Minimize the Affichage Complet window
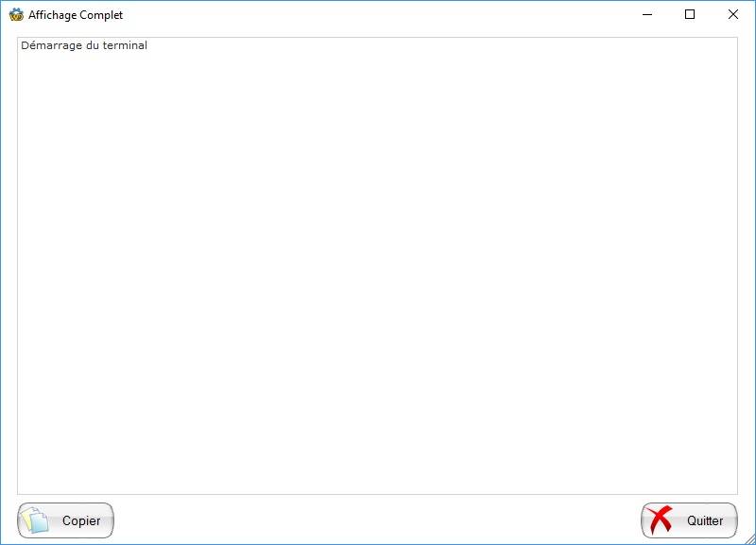Viewport: 756px width, 545px height. (647, 15)
